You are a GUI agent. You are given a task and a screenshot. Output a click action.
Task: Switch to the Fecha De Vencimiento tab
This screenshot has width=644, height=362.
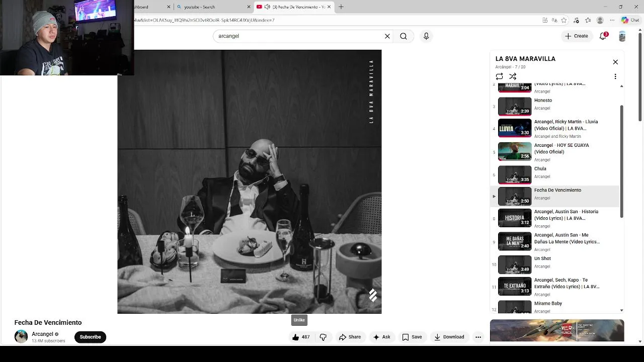coord(294,7)
